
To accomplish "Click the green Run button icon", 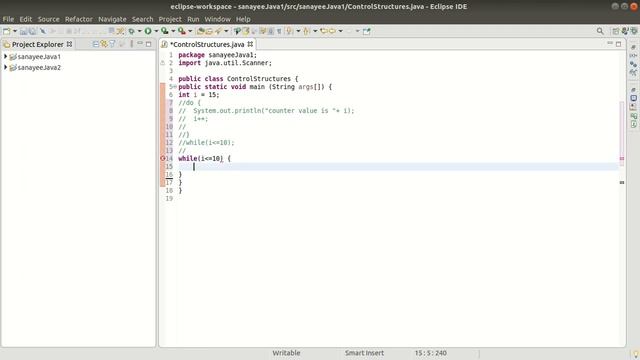I will click(x=148, y=31).
